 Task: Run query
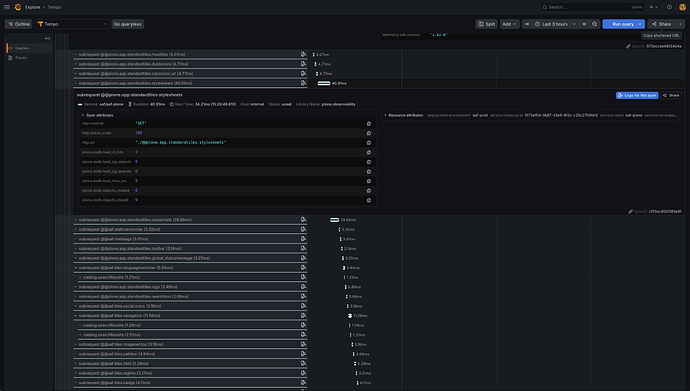(x=620, y=24)
